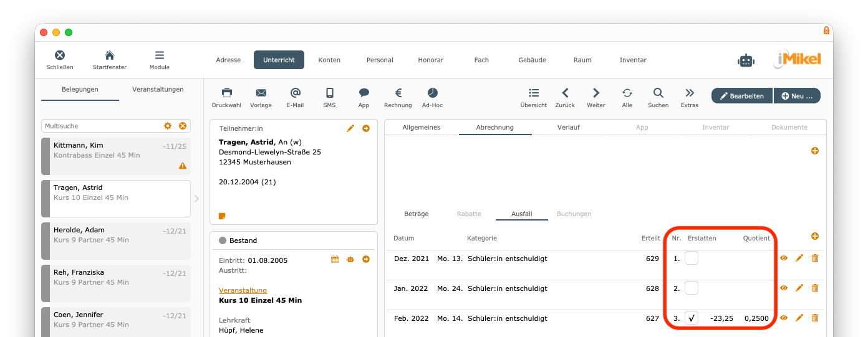Delete the Feb. 2022 Ausfall entry
This screenshot has width=868, height=337.
[x=815, y=318]
